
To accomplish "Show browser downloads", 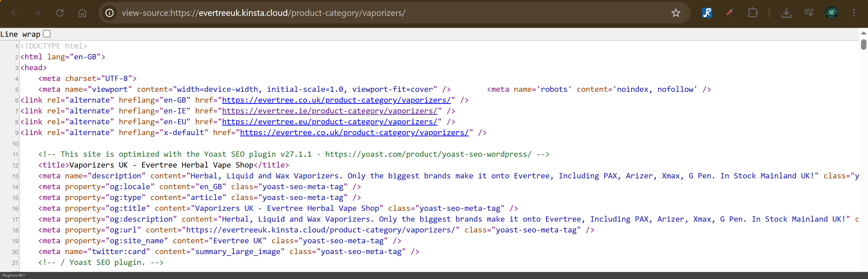I will tap(786, 13).
